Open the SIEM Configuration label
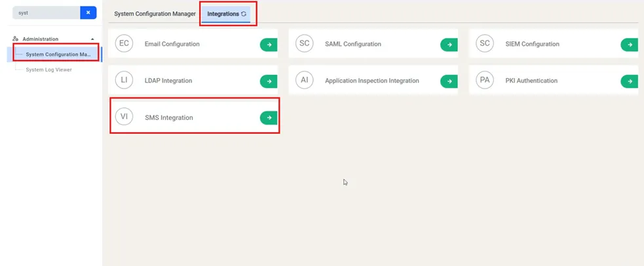The image size is (644, 266). coord(532,44)
